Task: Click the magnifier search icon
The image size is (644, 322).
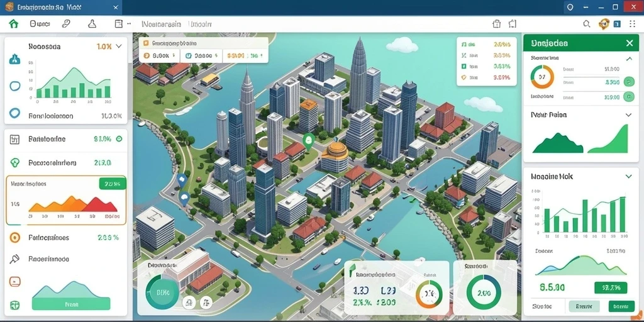Action: point(587,24)
